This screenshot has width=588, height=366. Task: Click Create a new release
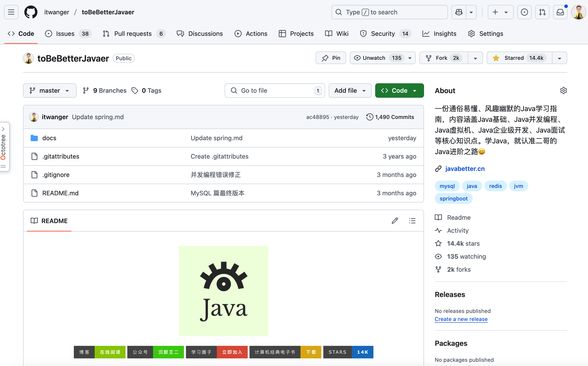point(461,319)
